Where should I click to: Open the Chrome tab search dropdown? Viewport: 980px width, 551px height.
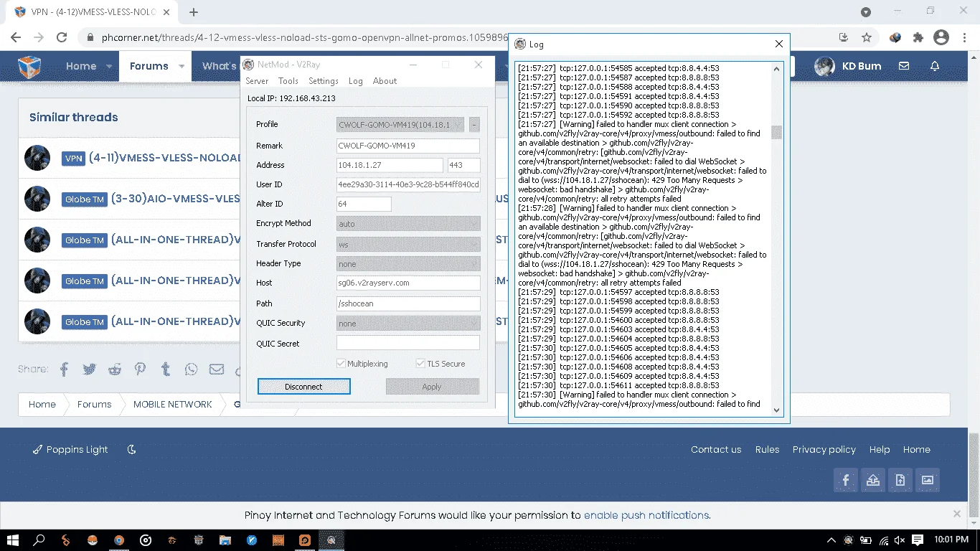point(866,12)
